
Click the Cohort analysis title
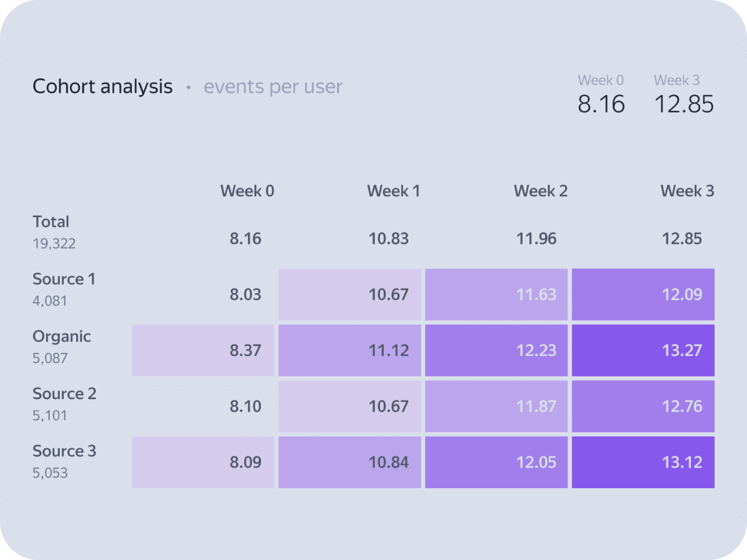pyautogui.click(x=102, y=87)
